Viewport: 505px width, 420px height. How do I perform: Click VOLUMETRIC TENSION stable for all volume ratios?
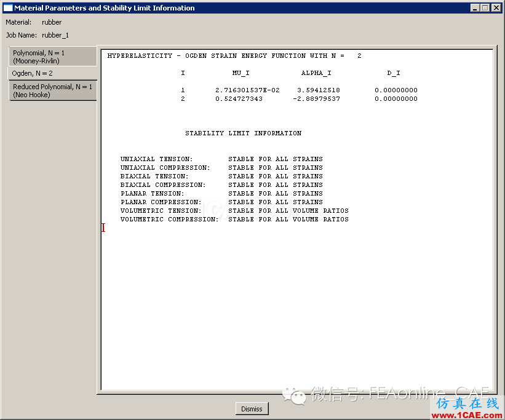click(x=288, y=211)
